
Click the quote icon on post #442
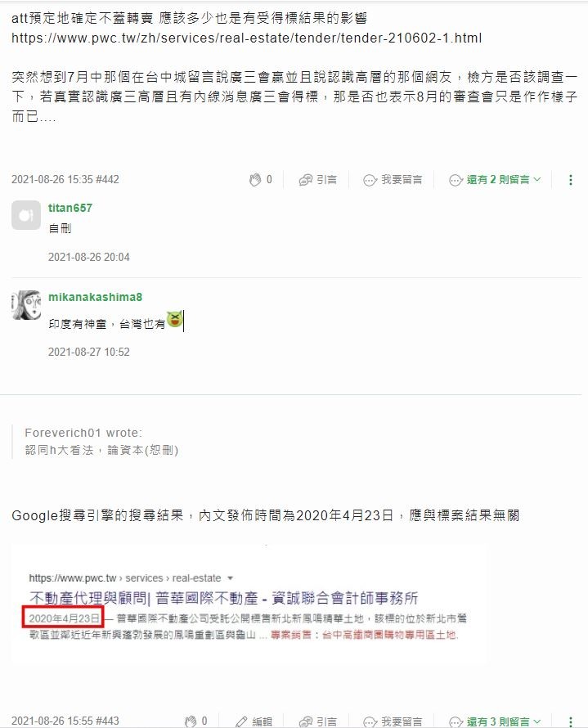tap(306, 180)
